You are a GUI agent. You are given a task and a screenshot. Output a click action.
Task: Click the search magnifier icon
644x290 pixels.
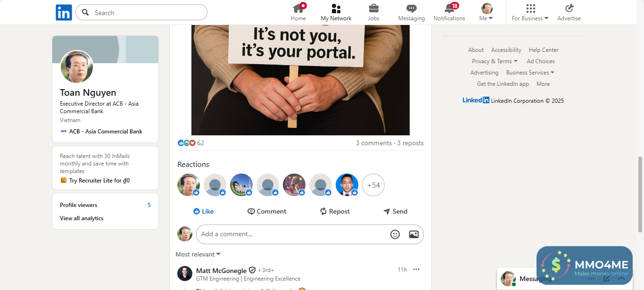point(85,12)
